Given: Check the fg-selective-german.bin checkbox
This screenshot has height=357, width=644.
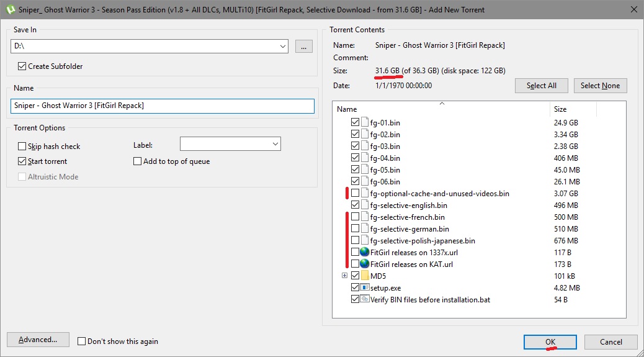Looking at the screenshot, I should [x=356, y=228].
